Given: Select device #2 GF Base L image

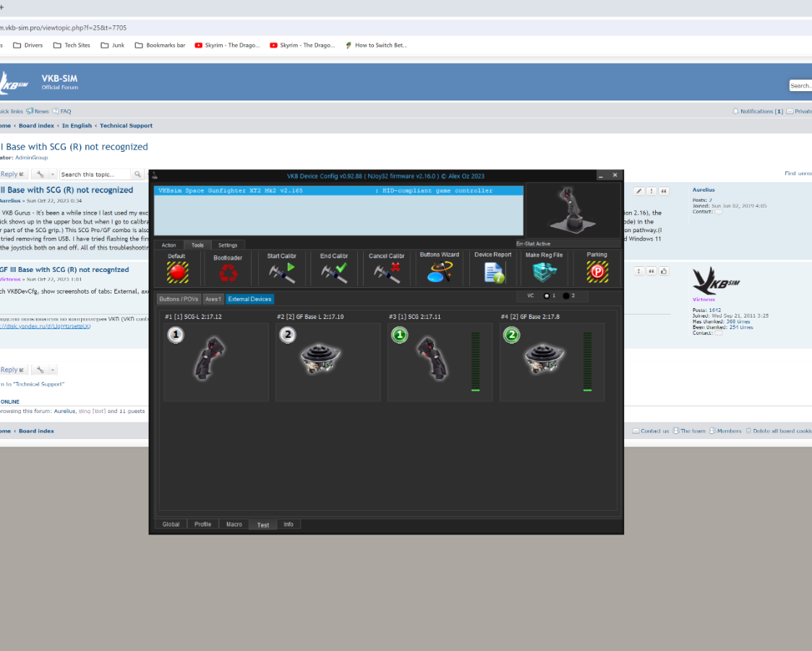Looking at the screenshot, I should pyautogui.click(x=321, y=358).
